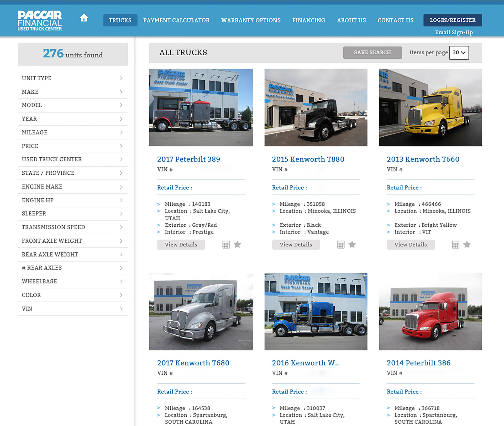Star the 2015 Kenworth T880 listing
Screen dimensions: 504x426
point(352,245)
